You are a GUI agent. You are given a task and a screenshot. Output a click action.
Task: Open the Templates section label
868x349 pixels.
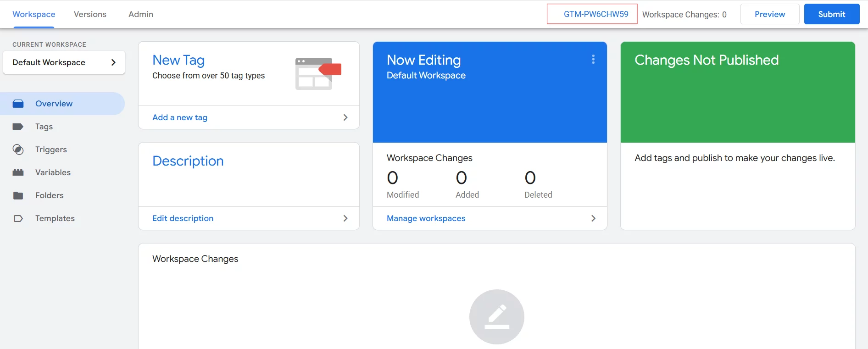[55, 218]
